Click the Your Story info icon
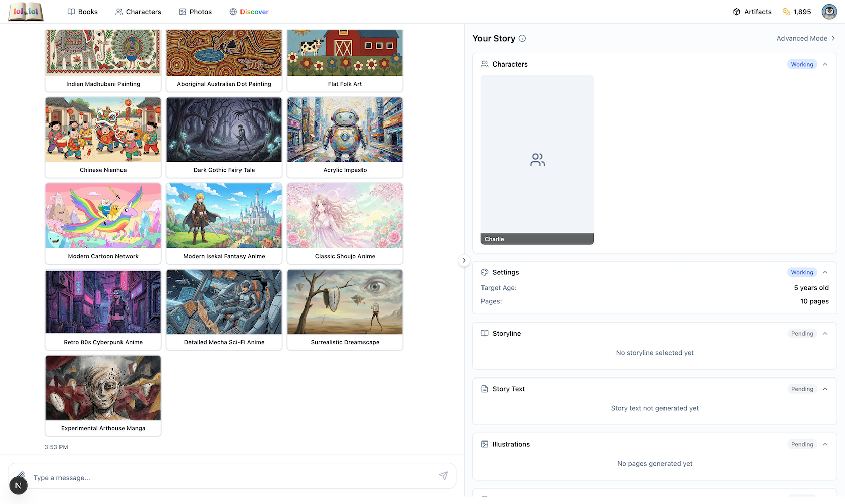Viewport: 845px width, 504px height. click(x=523, y=38)
